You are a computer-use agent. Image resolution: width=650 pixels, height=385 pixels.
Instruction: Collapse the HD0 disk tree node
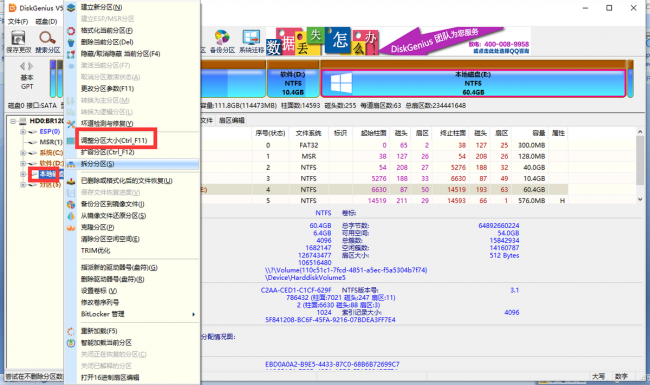coord(13,121)
